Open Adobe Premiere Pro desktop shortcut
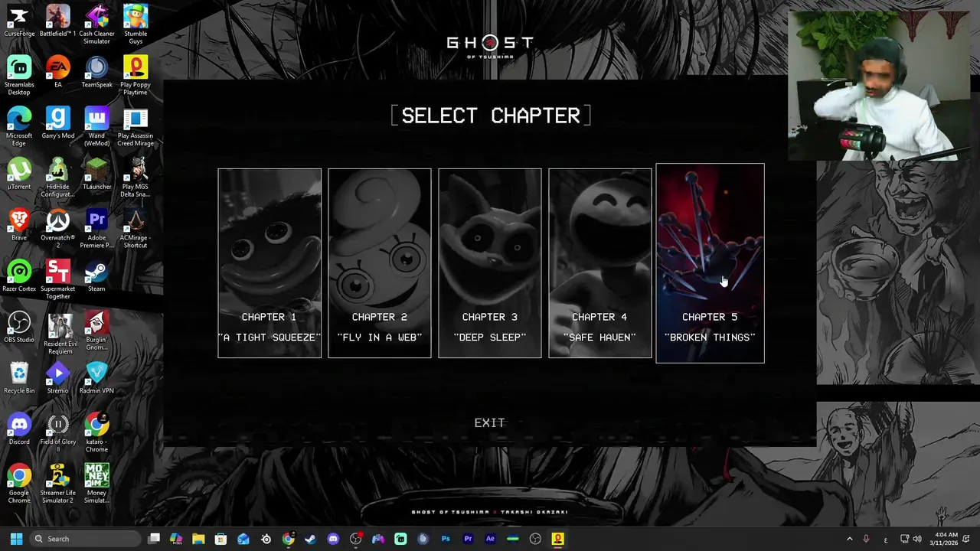Viewport: 980px width, 551px height. point(96,228)
